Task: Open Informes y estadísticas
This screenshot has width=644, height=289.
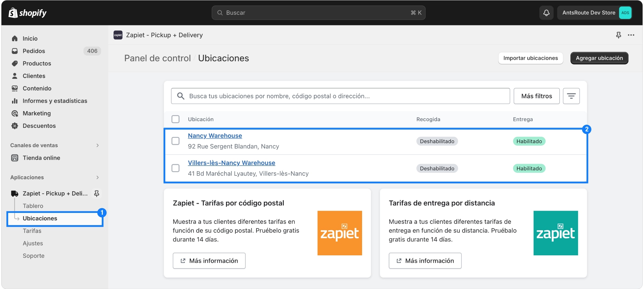Action: point(55,101)
